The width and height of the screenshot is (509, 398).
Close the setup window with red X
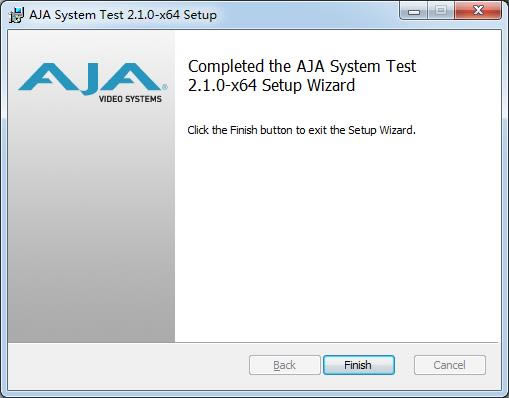pos(478,11)
